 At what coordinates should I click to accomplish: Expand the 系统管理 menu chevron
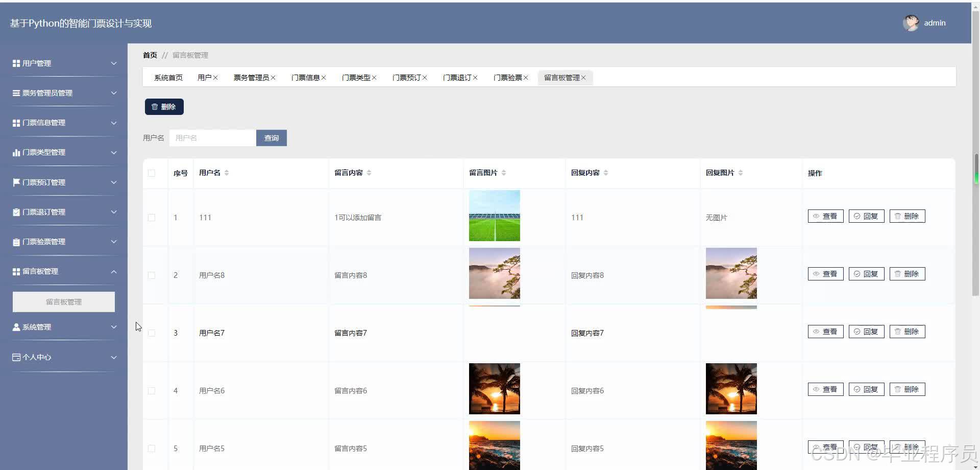tap(114, 327)
